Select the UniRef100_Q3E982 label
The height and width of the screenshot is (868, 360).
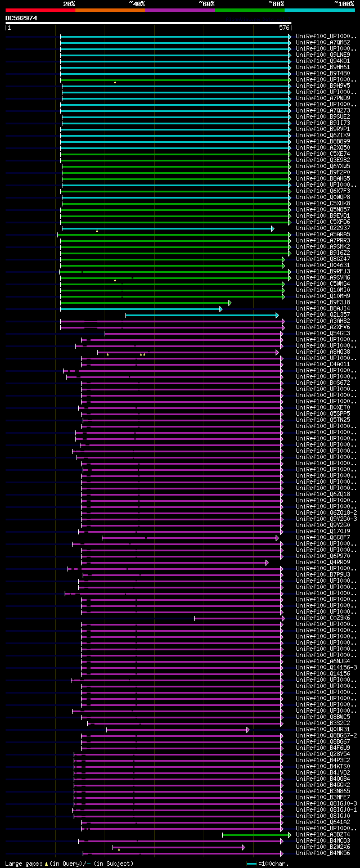323,160
